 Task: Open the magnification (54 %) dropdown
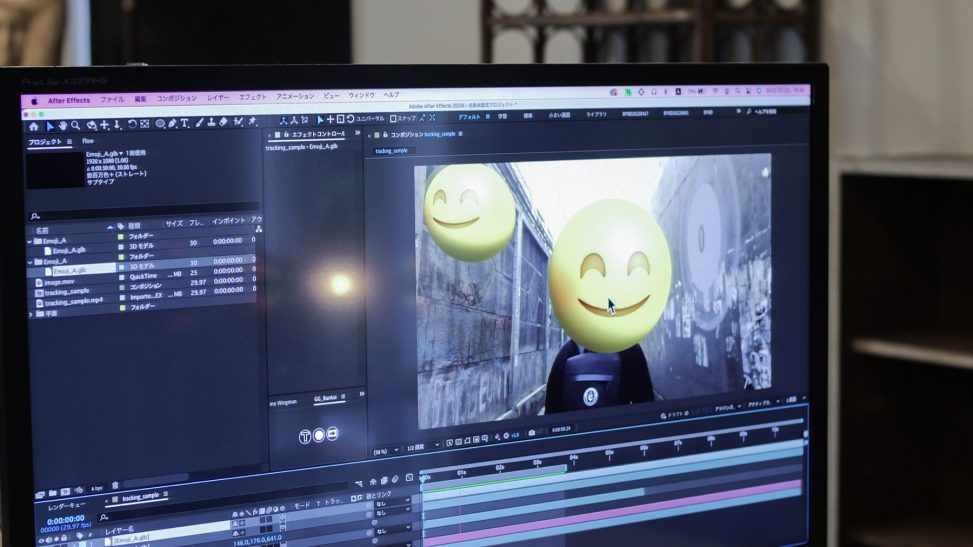pos(385,451)
